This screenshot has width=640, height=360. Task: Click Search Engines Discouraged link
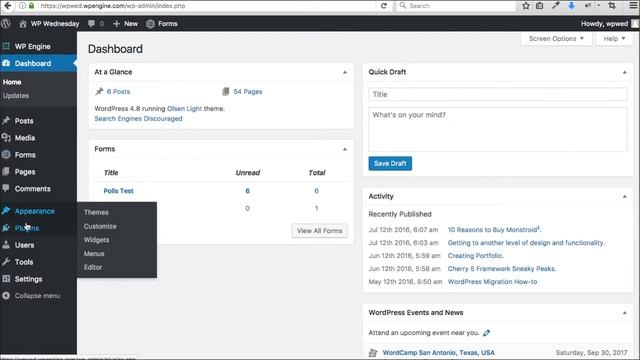138,118
